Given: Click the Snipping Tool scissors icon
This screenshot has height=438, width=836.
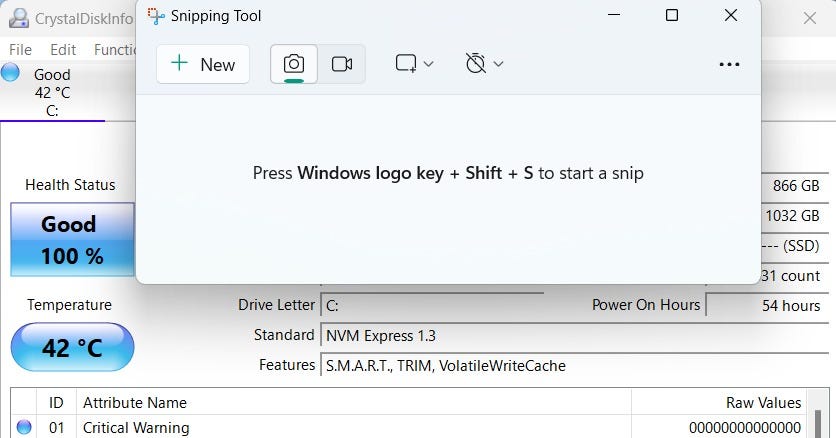Looking at the screenshot, I should [x=156, y=16].
